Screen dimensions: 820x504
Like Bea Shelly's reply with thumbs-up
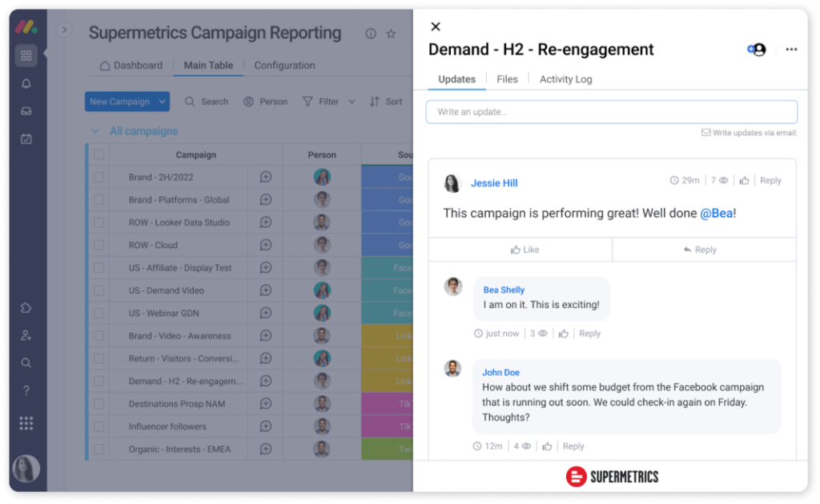(563, 334)
